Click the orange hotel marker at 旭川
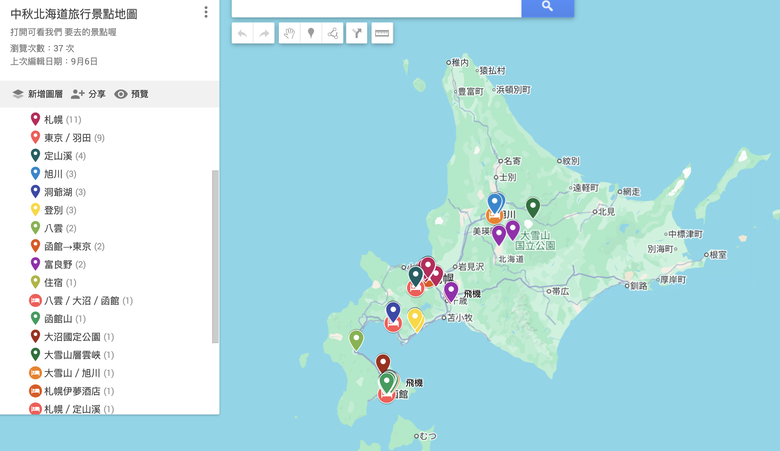780x451 pixels. click(494, 218)
